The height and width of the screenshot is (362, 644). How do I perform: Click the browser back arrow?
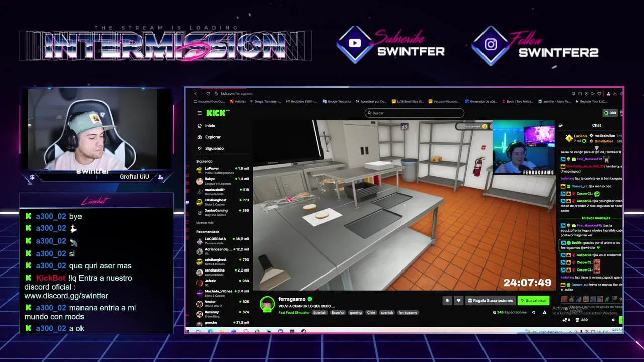pyautogui.click(x=196, y=93)
